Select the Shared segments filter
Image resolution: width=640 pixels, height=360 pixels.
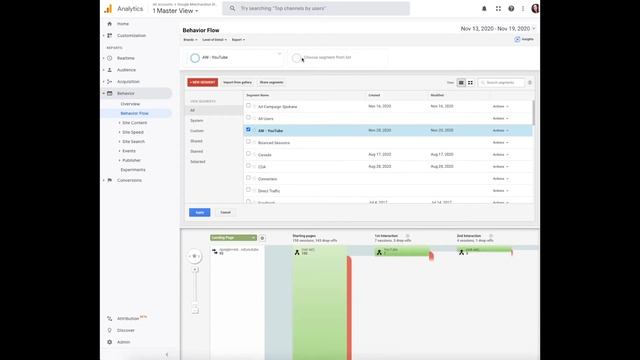tap(196, 141)
